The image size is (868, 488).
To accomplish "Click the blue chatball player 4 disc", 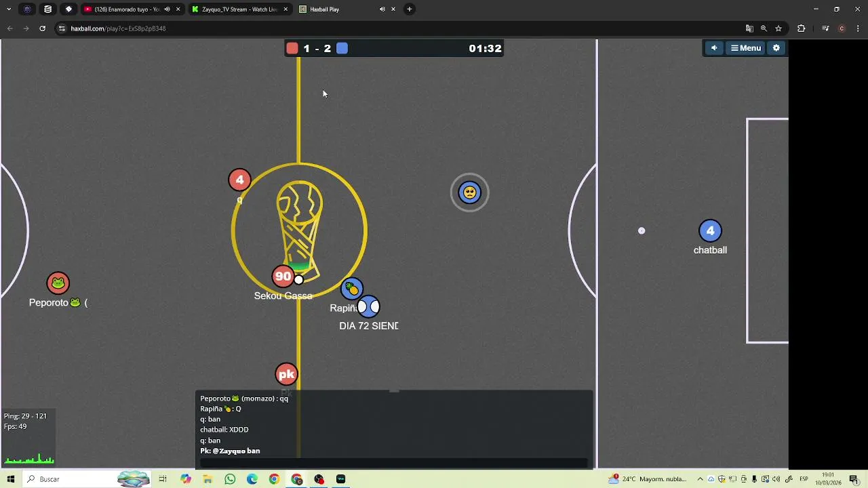I will [710, 231].
